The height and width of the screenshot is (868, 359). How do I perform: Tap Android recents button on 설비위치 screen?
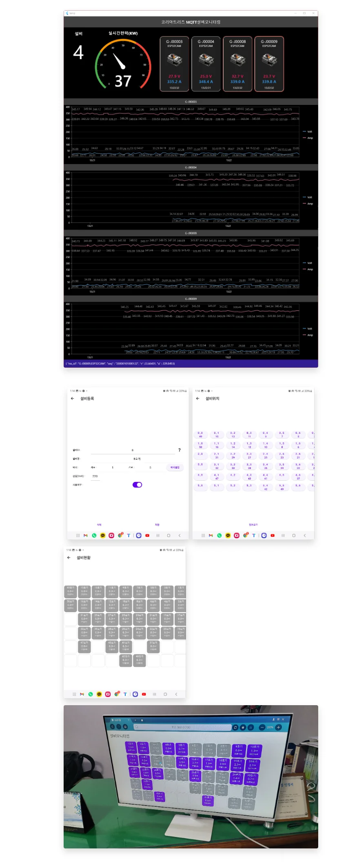pos(283,535)
